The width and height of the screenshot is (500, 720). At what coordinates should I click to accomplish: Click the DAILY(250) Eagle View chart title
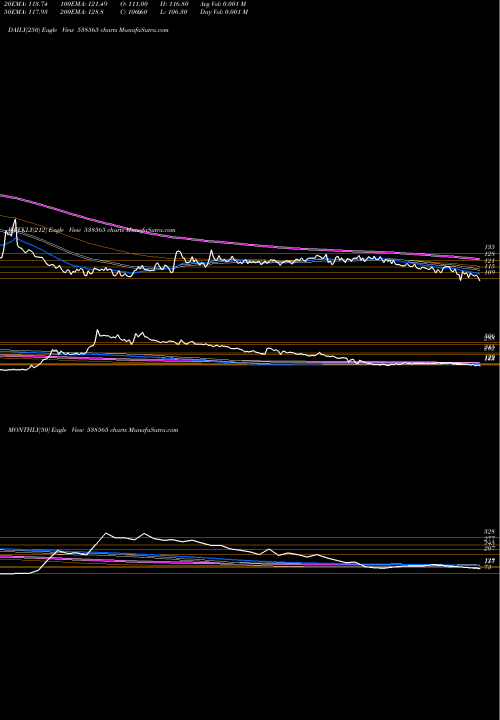88,30
